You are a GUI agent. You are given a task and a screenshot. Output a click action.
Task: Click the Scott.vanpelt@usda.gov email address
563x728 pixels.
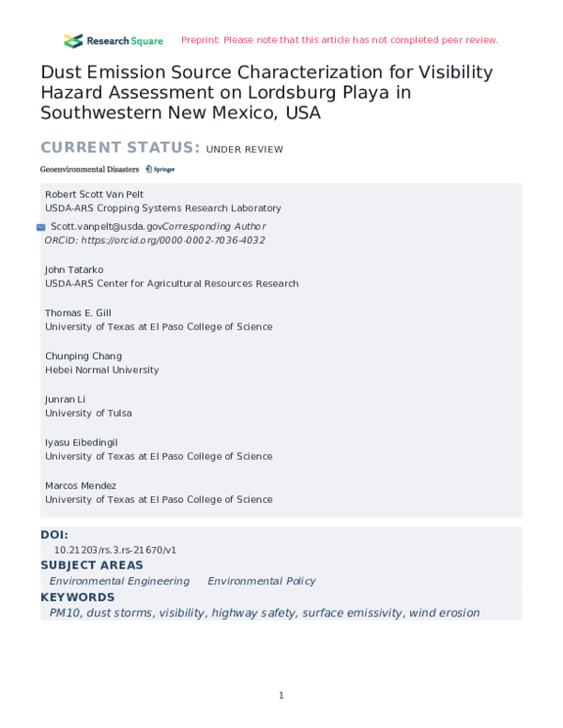[x=106, y=226]
